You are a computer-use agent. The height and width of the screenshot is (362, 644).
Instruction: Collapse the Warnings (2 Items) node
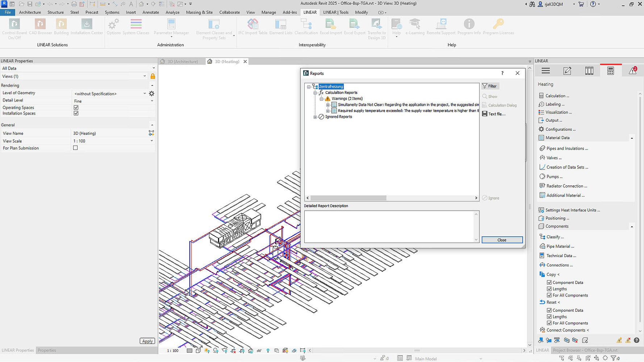[321, 99]
